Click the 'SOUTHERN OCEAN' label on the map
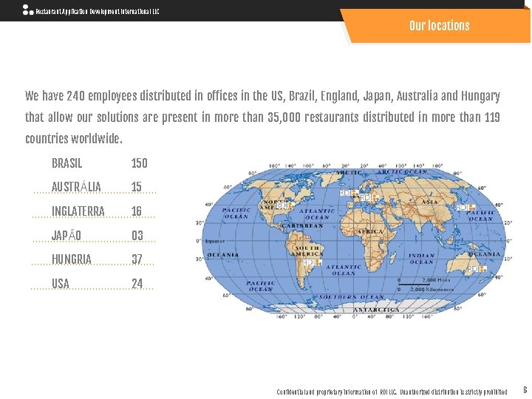 point(351,297)
